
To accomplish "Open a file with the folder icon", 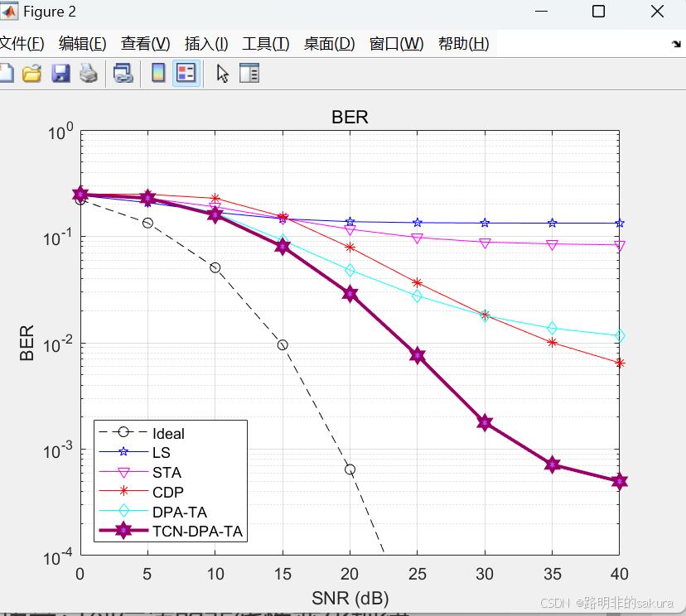I will pos(32,73).
